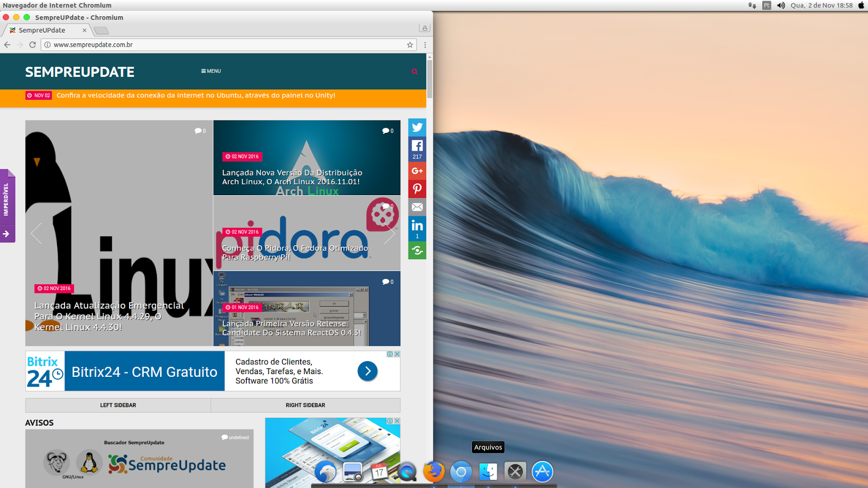The width and height of the screenshot is (868, 488).
Task: Switch to the LEFT SIDEBAR tab
Action: pos(118,405)
